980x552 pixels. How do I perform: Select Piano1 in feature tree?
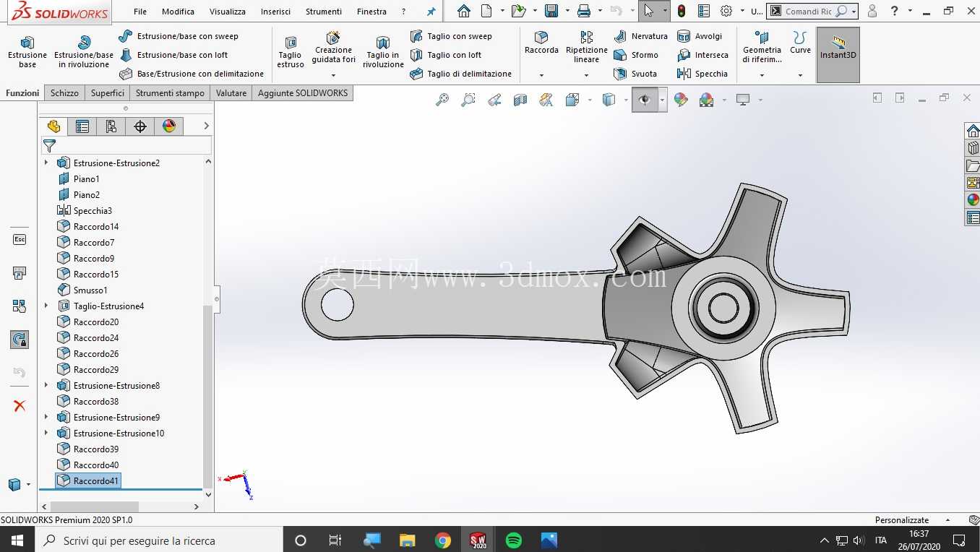(x=79, y=179)
